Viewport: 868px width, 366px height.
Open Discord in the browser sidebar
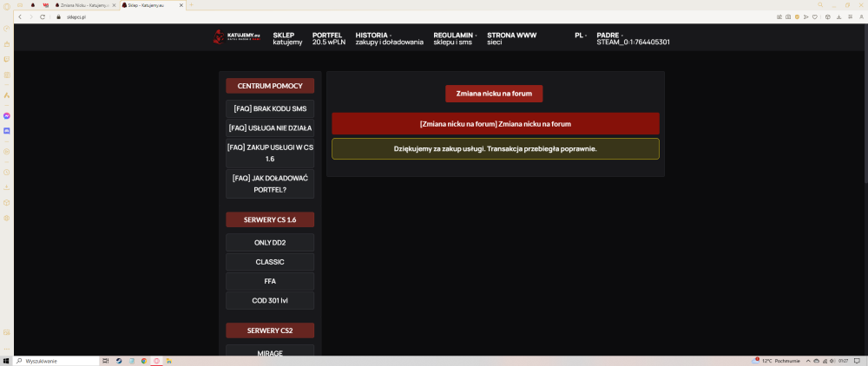[x=7, y=131]
